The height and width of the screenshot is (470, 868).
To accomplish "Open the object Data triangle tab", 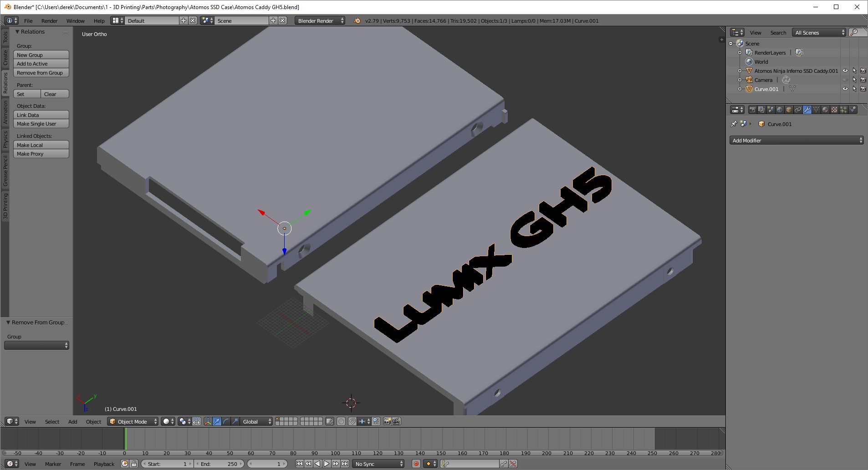I will pyautogui.click(x=816, y=110).
